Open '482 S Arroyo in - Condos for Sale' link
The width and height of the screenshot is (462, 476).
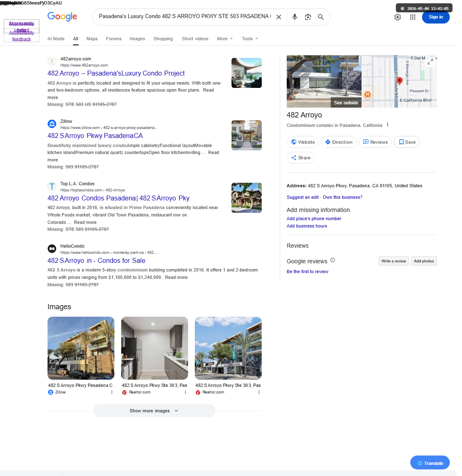(96, 260)
